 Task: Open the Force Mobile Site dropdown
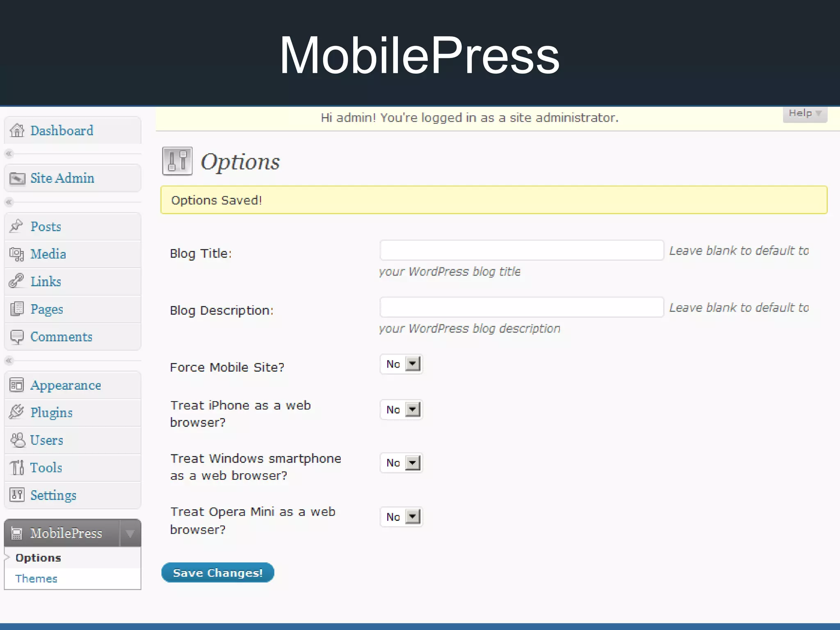click(401, 364)
